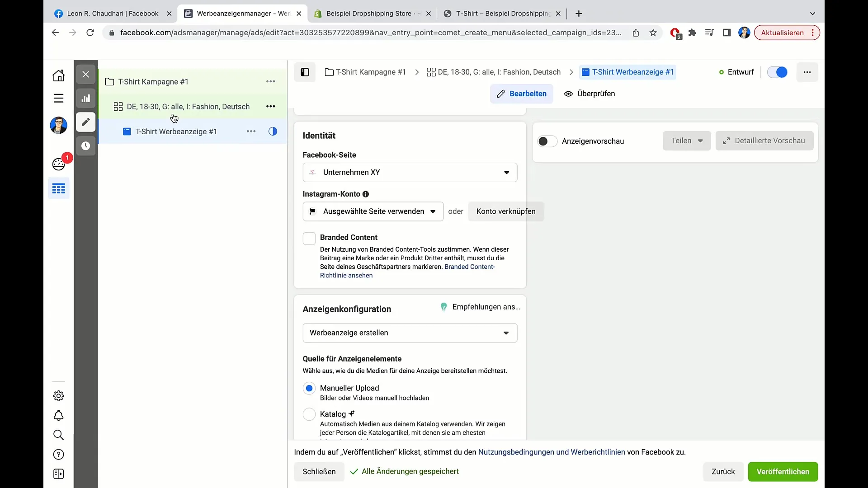Click T-Shirt Werbeanzeige #1 breadcrumb

click(x=627, y=72)
